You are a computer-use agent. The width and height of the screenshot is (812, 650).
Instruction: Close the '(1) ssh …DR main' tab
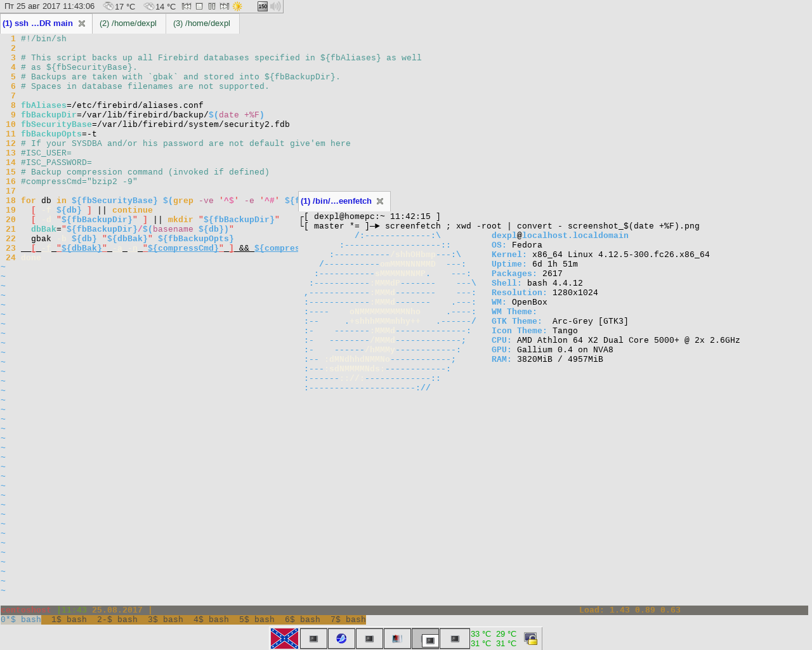[82, 23]
